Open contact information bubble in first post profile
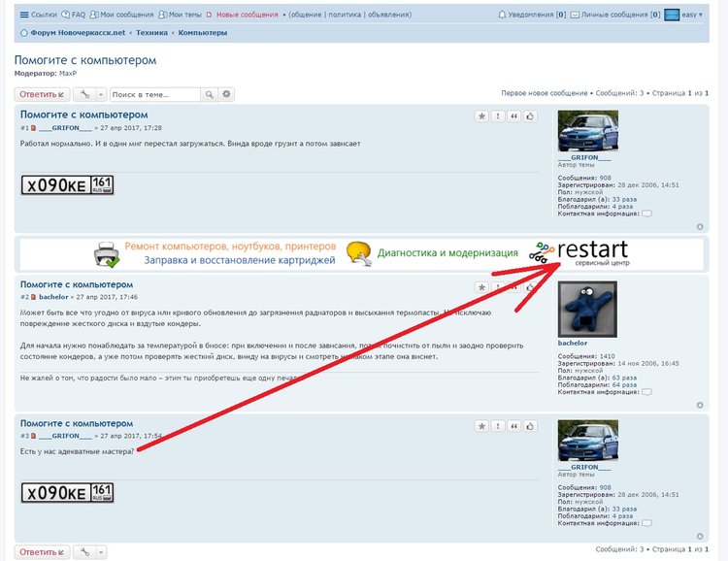The width and height of the screenshot is (728, 561). coord(646,214)
